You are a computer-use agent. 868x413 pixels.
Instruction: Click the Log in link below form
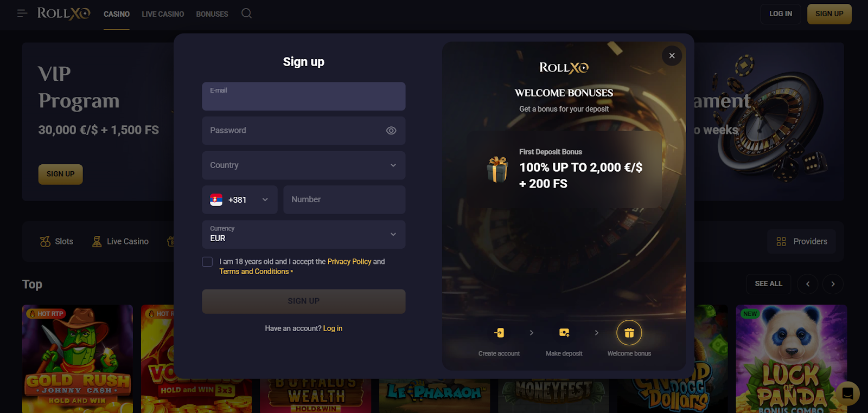[333, 328]
